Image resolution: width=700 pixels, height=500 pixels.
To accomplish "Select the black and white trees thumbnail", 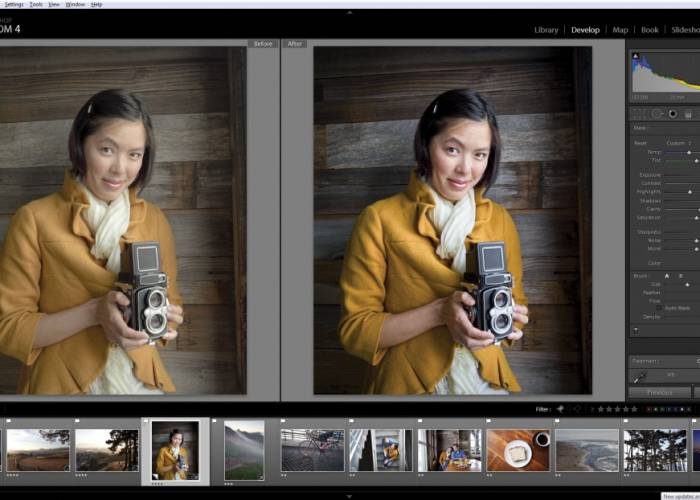I will (x=655, y=450).
